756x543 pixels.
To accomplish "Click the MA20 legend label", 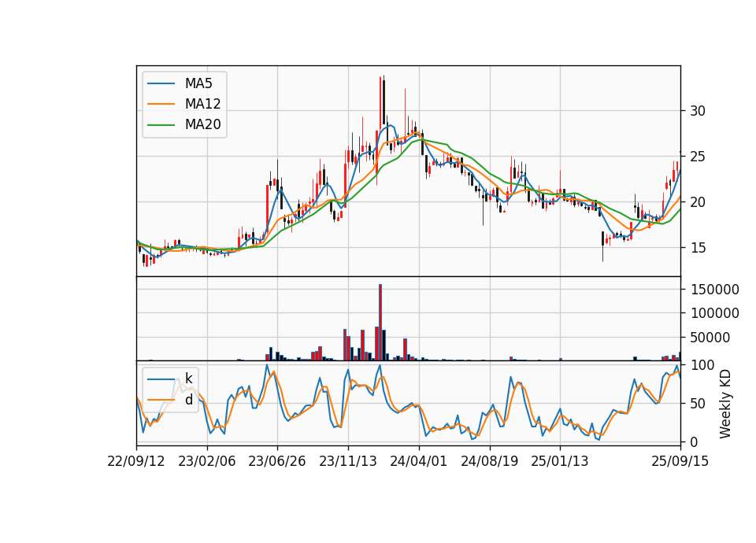I will (x=202, y=124).
